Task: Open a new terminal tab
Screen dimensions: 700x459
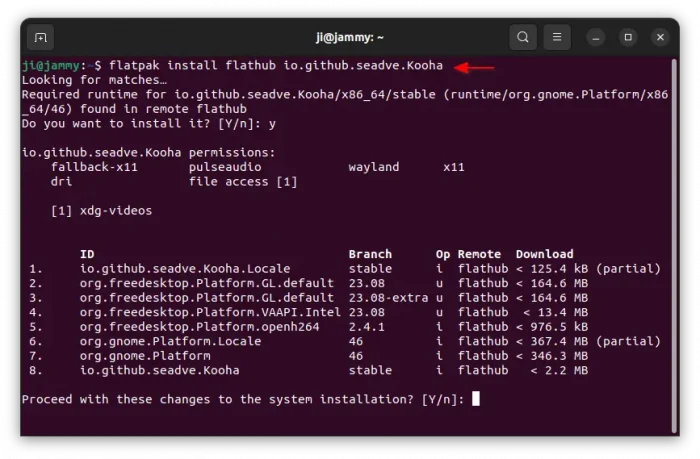Action: pos(41,38)
